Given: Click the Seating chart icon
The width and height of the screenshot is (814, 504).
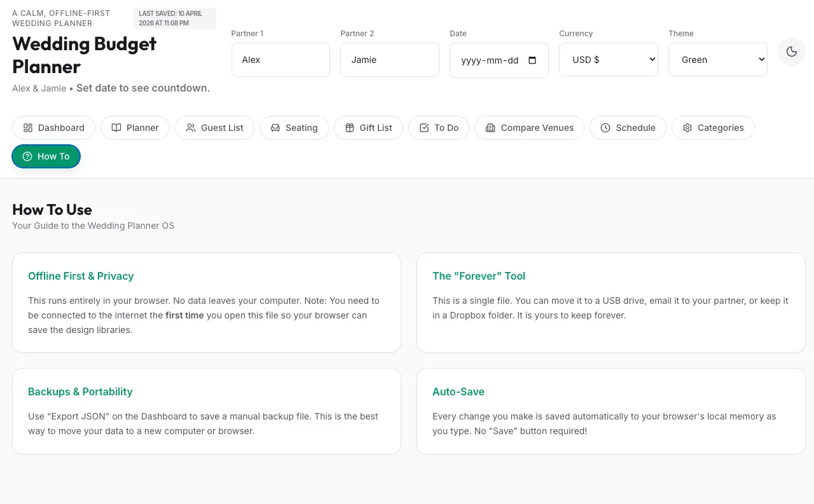Looking at the screenshot, I should point(275,128).
